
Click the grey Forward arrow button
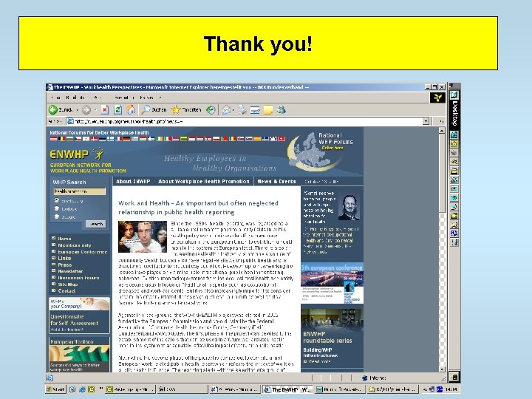(86, 109)
